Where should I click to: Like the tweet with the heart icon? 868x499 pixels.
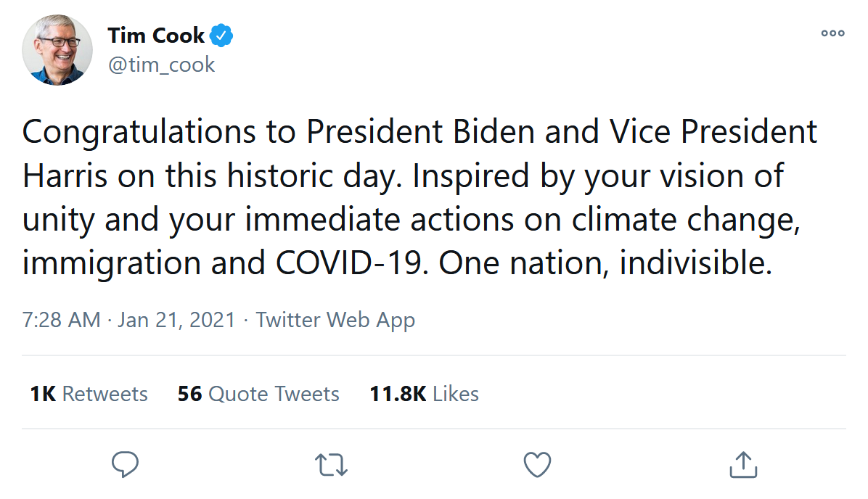click(x=537, y=464)
